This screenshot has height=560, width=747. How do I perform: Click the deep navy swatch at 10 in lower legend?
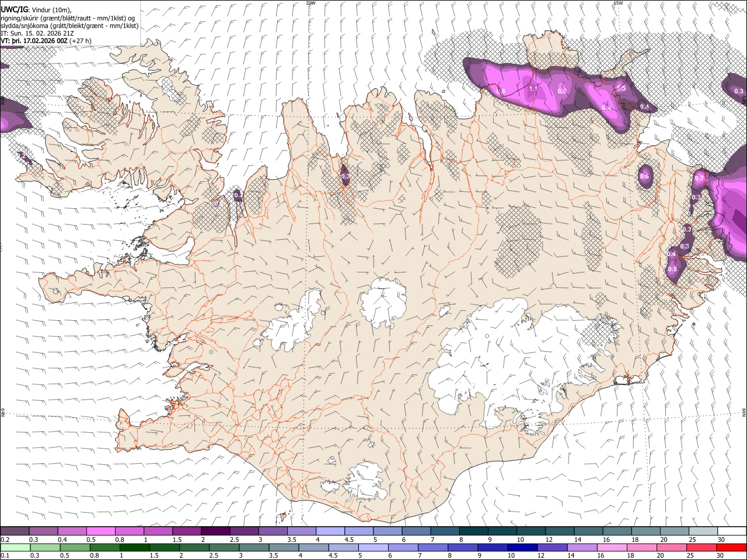(523, 547)
